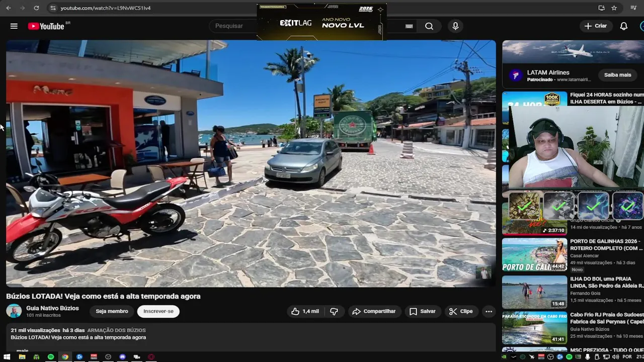Open the network tray icon
This screenshot has height=362, width=644.
[606, 357]
